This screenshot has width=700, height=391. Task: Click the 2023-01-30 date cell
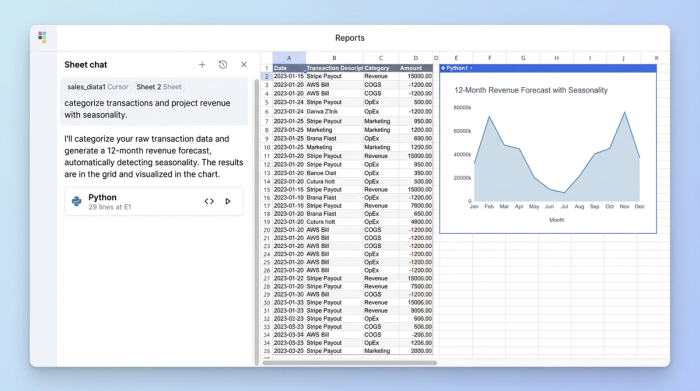coord(289,294)
